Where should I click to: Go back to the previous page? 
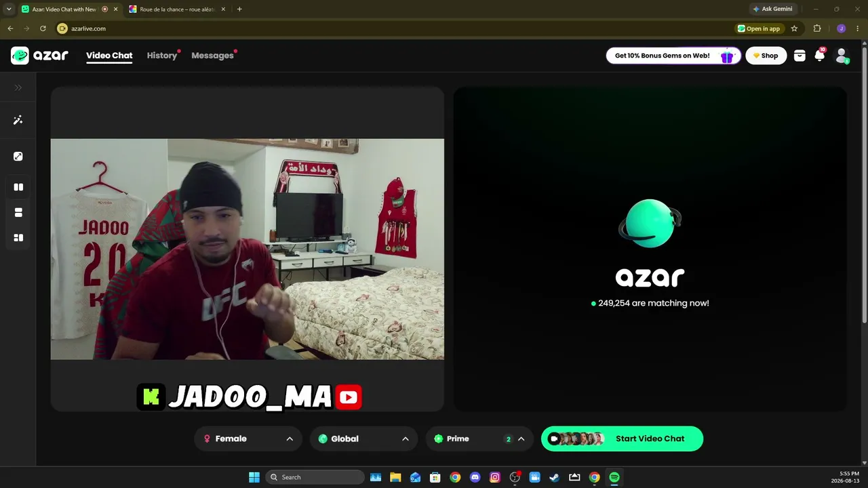[x=10, y=28]
